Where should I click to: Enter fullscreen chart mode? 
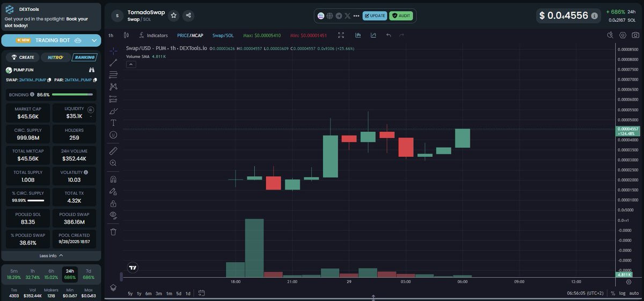pyautogui.click(x=341, y=35)
